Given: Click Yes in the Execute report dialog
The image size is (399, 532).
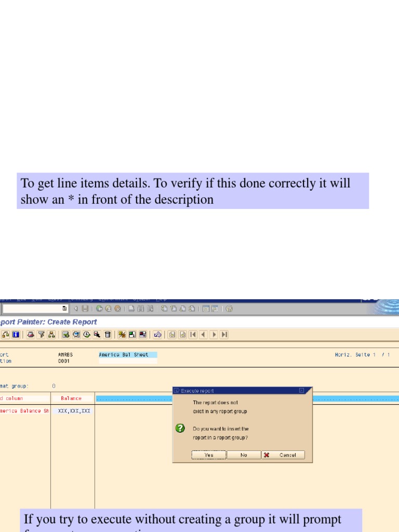Looking at the screenshot, I should (x=209, y=455).
